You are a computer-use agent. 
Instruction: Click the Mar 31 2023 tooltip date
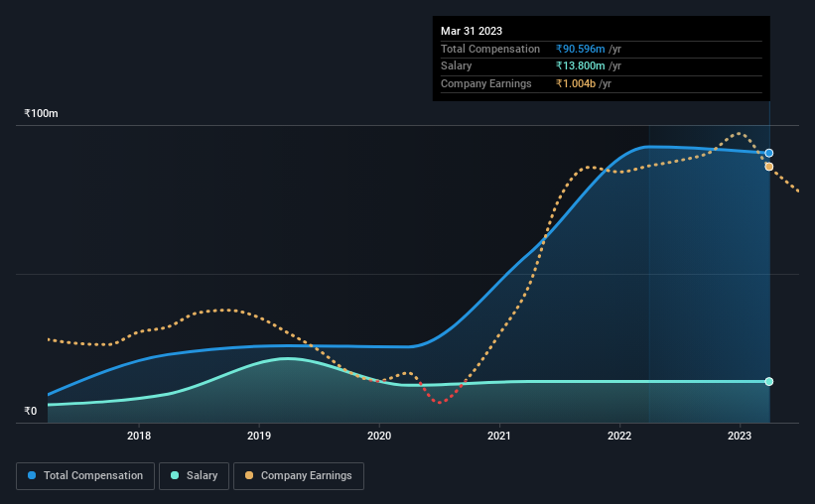click(472, 31)
